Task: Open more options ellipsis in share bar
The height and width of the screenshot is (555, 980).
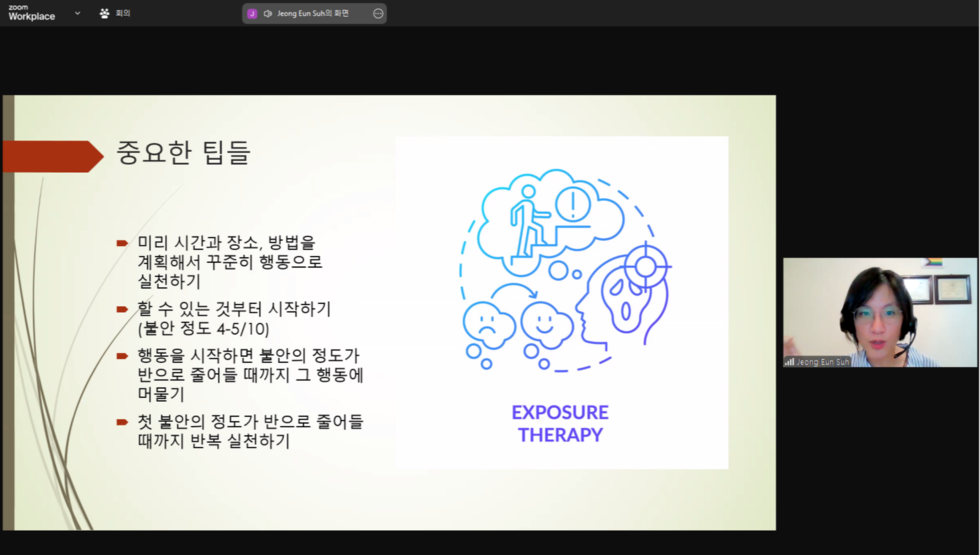Action: [x=378, y=14]
